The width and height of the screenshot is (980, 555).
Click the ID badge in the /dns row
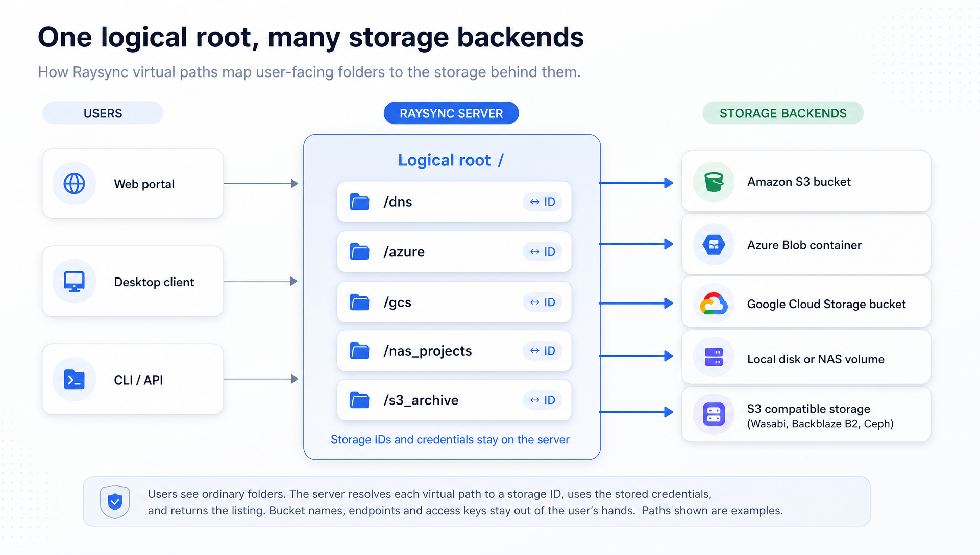[542, 202]
